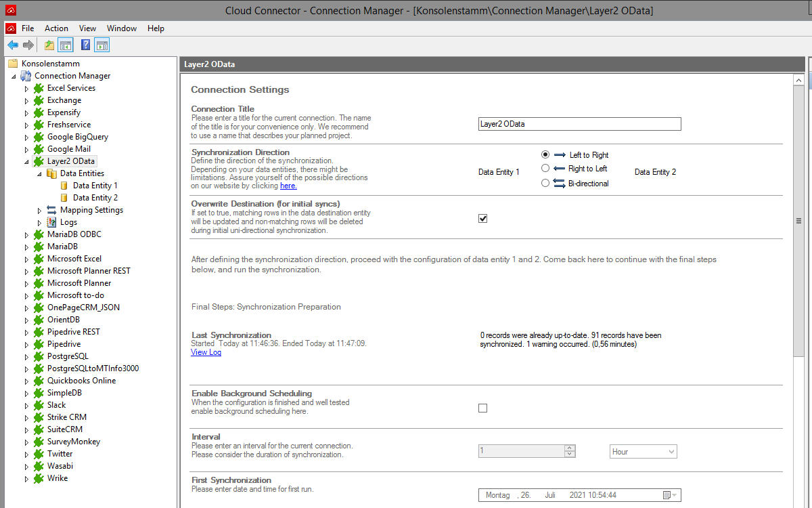Expand the Quickbooks Online node
Image resolution: width=812 pixels, height=508 pixels.
(x=27, y=381)
